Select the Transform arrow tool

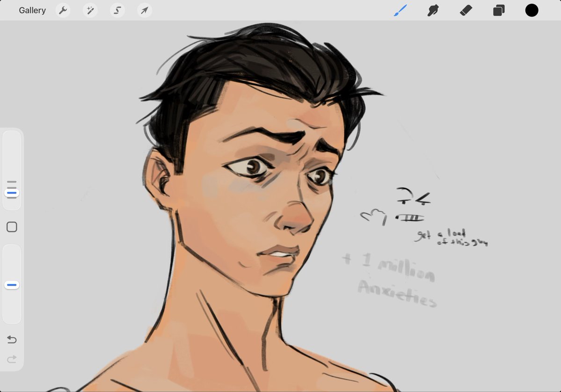144,10
